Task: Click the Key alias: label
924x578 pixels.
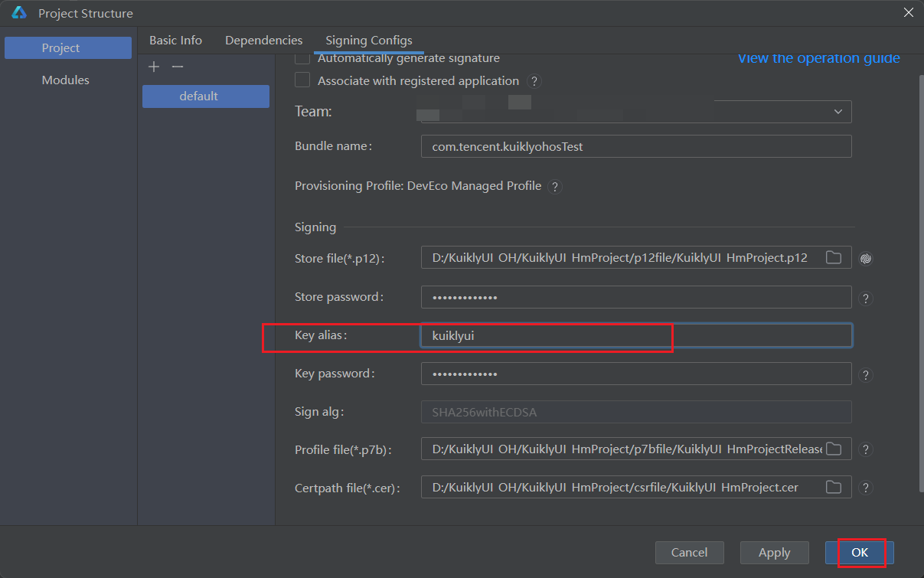Action: (x=321, y=335)
